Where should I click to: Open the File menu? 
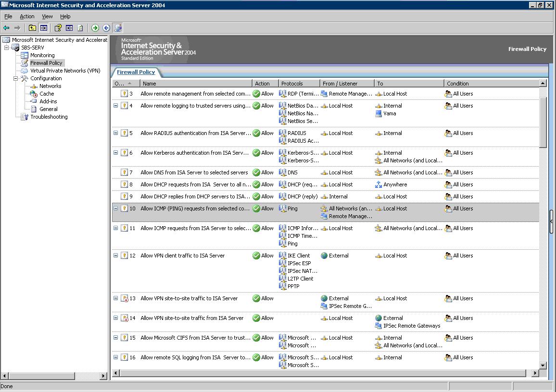(8, 16)
